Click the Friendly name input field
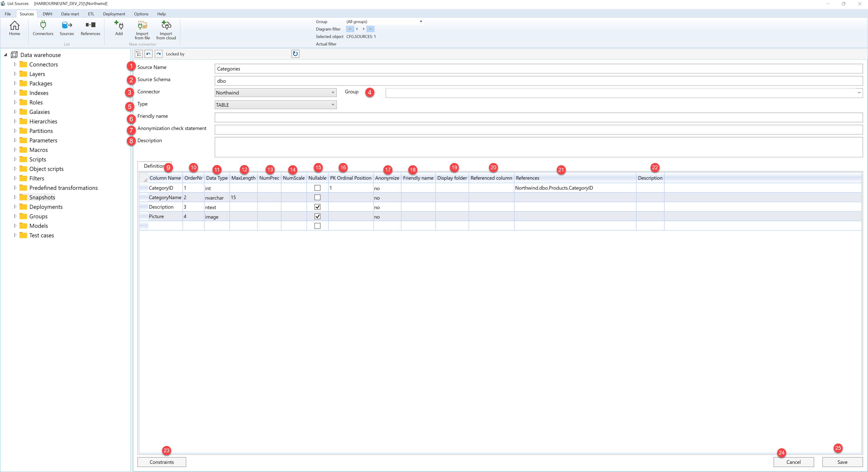The image size is (868, 472). (x=538, y=117)
